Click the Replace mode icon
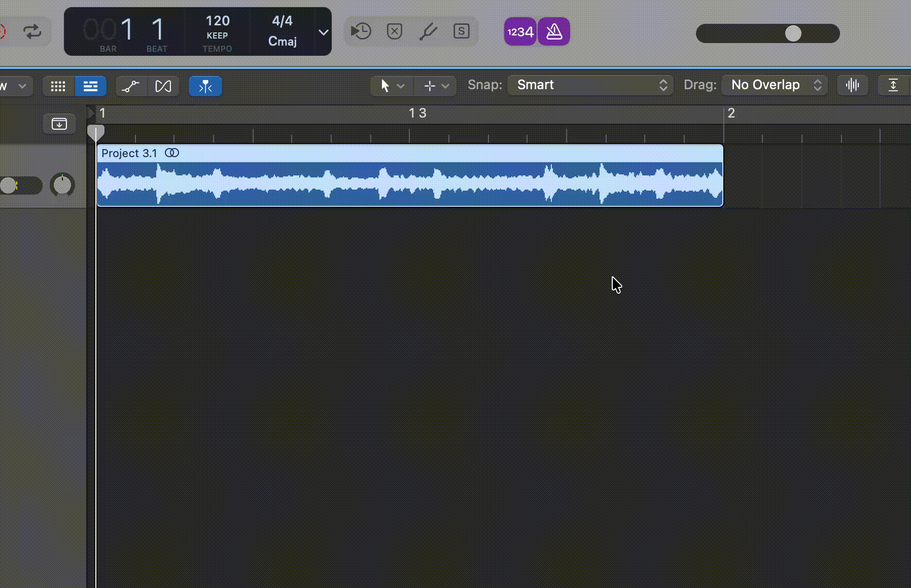This screenshot has width=911, height=588. click(361, 31)
